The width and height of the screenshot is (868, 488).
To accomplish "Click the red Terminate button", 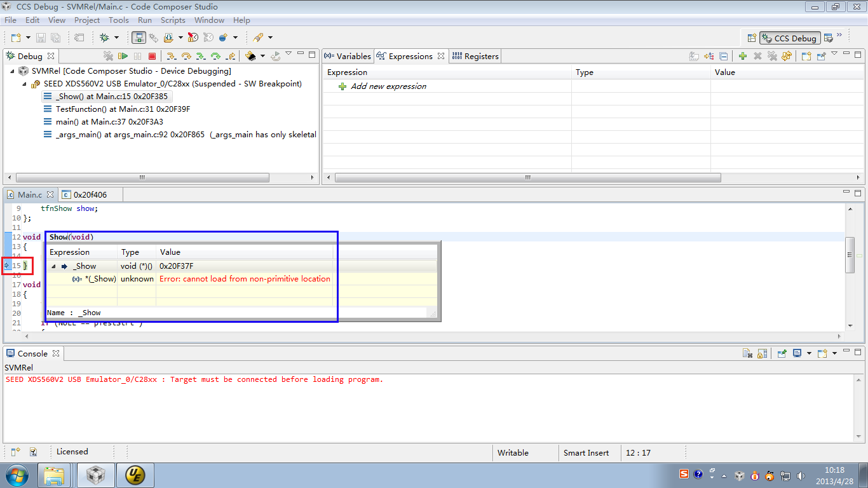I will coord(153,56).
